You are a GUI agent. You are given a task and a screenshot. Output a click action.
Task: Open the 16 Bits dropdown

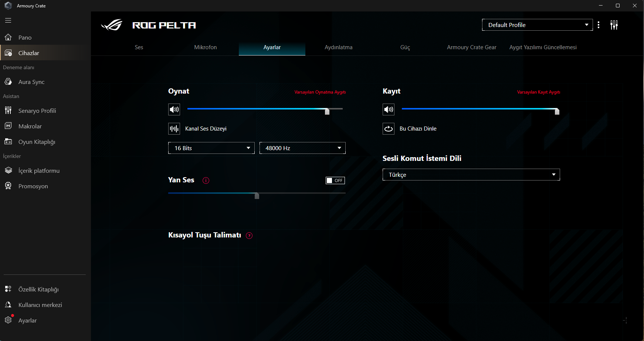click(x=211, y=148)
